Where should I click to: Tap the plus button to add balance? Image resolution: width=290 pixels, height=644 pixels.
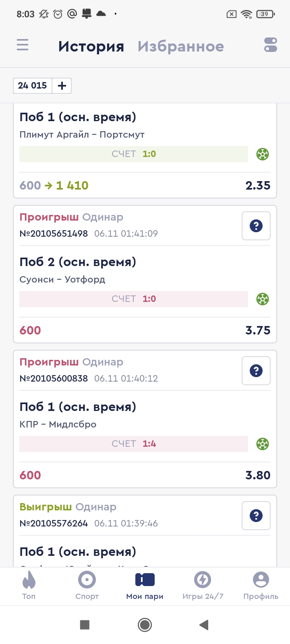[x=62, y=86]
